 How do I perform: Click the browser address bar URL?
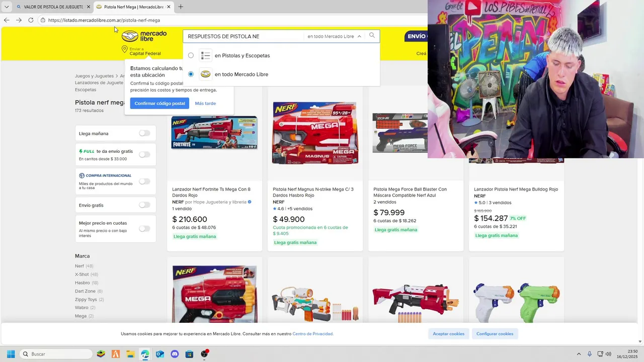104,20
